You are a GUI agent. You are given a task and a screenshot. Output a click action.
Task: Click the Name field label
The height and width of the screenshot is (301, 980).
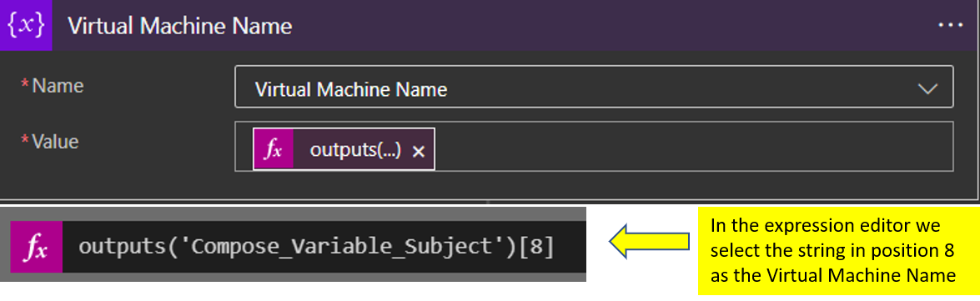58,86
